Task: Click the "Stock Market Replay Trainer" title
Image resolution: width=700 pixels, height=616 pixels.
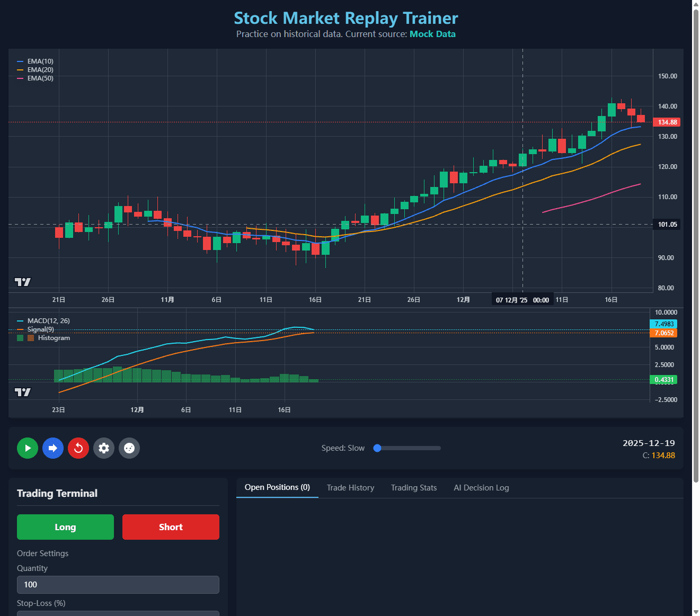Action: click(346, 18)
